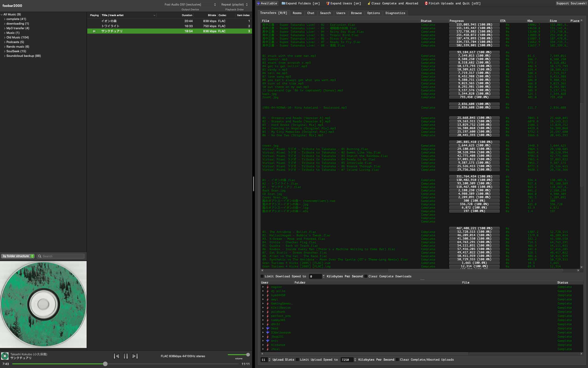Open the Options tab
Viewport: 588px width, 368px height.
373,13
